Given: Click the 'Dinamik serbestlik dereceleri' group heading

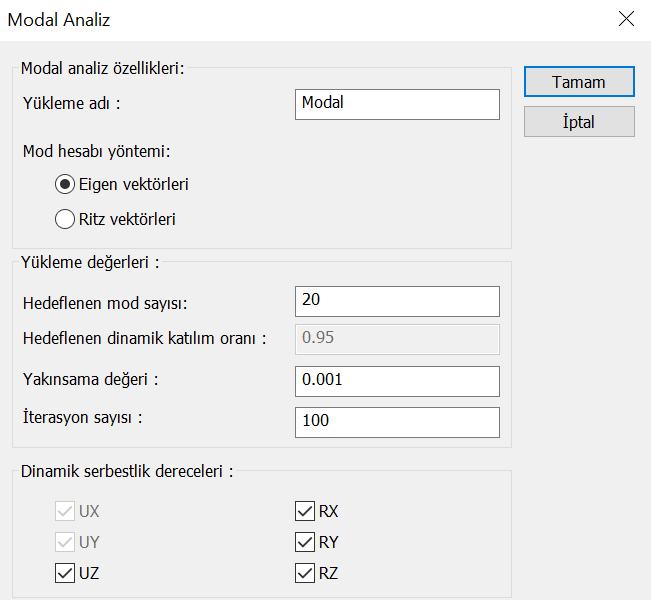Looking at the screenshot, I should [127, 471].
